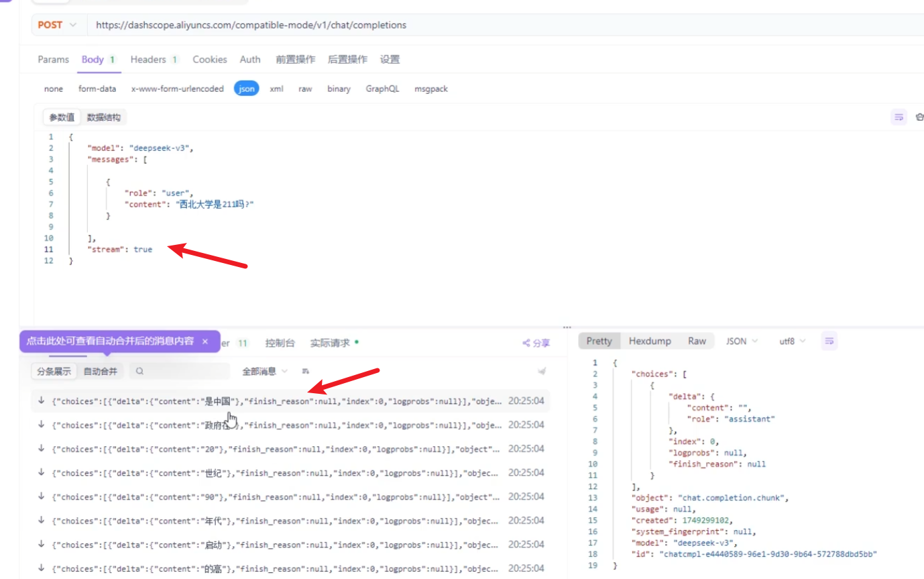Click the "role": "assistant" response line
This screenshot has height=579, width=924.
[x=731, y=419]
